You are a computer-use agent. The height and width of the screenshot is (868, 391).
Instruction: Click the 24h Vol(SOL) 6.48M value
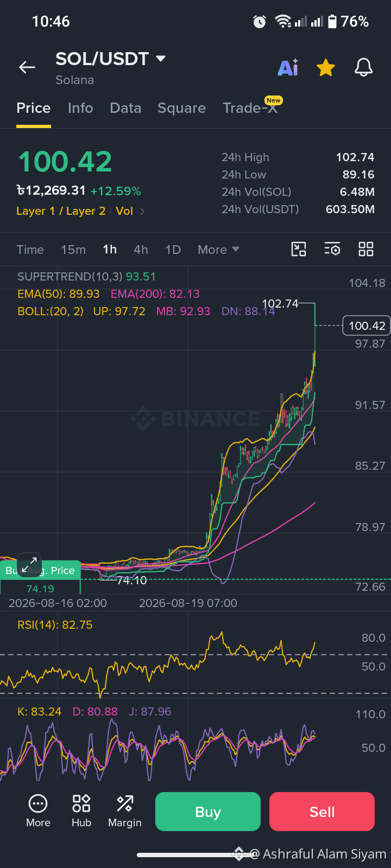point(357,192)
